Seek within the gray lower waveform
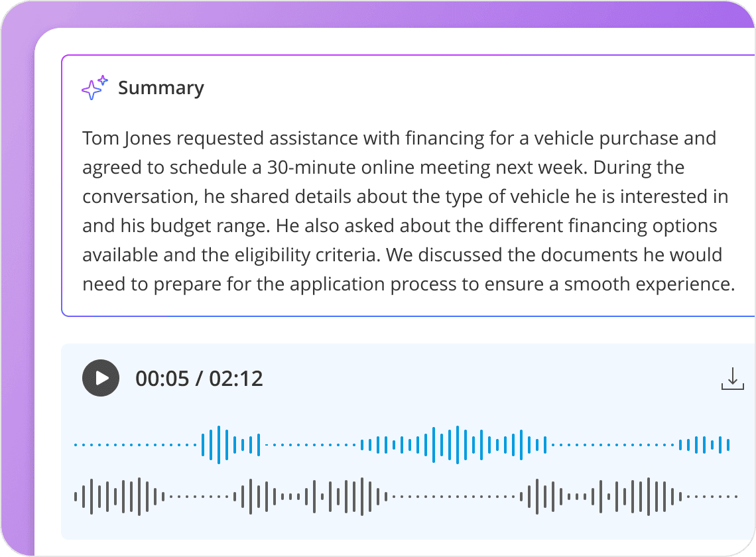This screenshot has height=557, width=756. (x=406, y=496)
